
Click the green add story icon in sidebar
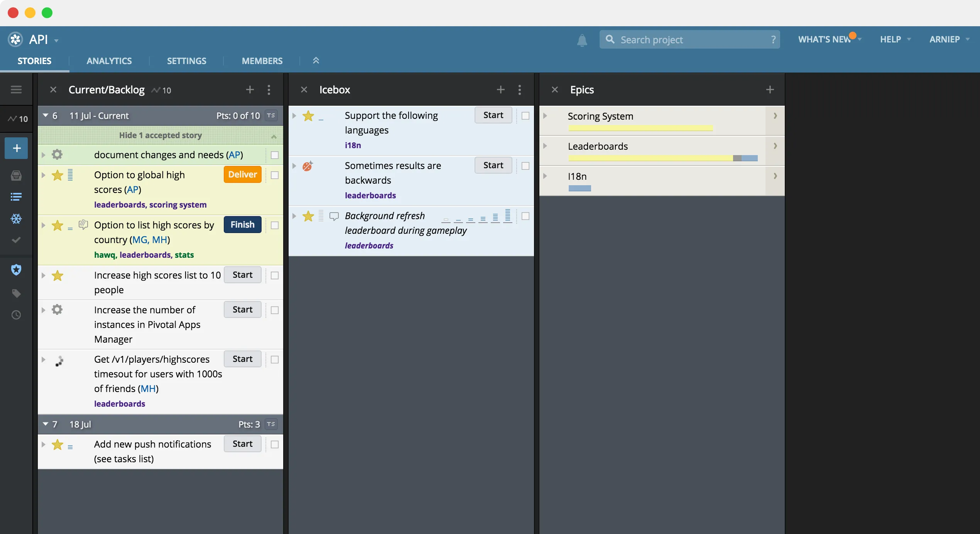click(x=16, y=148)
